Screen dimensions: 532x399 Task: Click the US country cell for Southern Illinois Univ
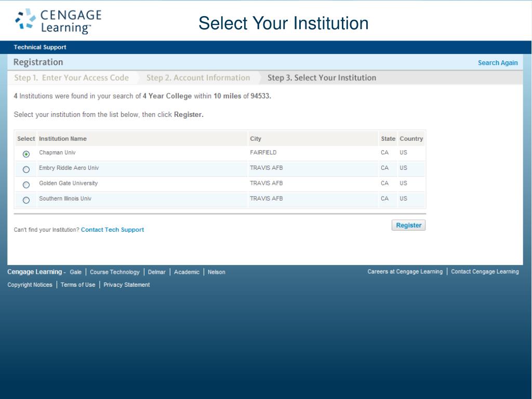pos(403,198)
